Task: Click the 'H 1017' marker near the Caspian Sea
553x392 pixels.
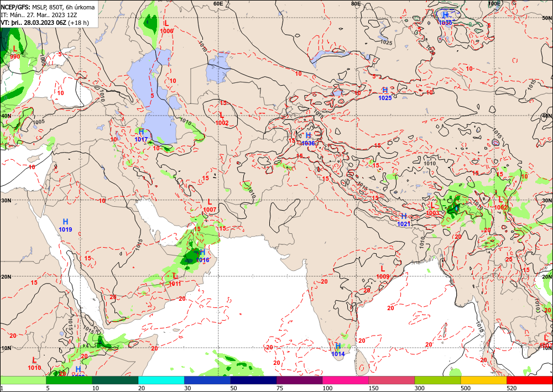Action: [141, 135]
